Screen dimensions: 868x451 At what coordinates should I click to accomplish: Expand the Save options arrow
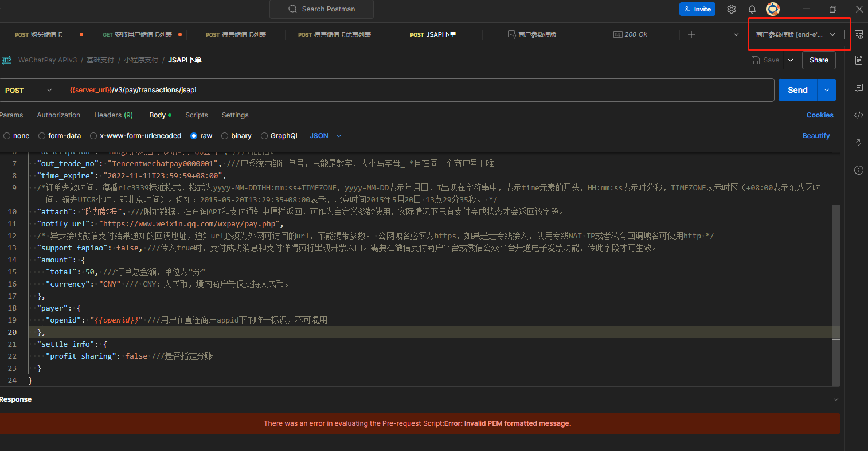[791, 60]
